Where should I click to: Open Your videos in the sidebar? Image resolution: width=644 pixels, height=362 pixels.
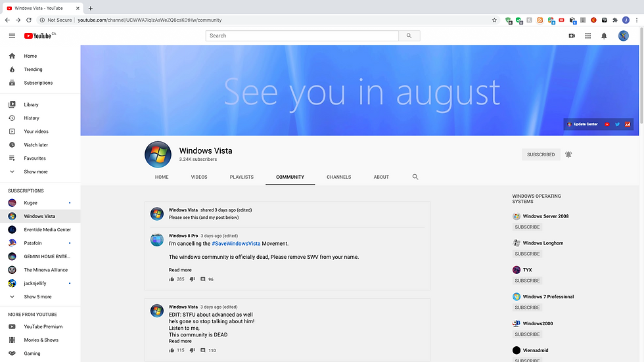click(40, 131)
